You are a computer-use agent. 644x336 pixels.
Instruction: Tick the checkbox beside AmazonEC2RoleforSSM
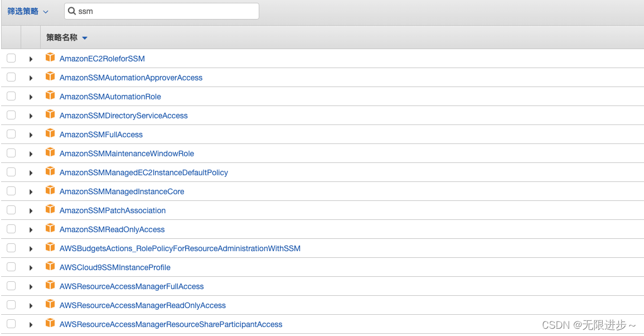point(11,57)
